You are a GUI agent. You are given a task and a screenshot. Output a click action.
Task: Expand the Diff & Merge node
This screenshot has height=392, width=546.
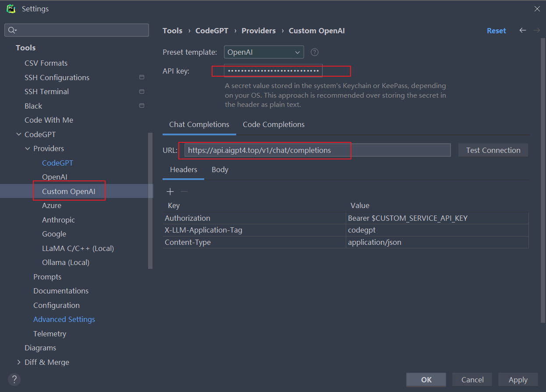point(19,362)
